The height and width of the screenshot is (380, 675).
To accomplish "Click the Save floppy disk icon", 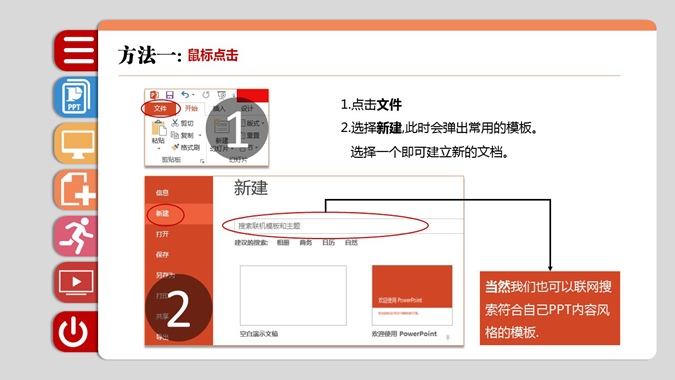I will [170, 95].
